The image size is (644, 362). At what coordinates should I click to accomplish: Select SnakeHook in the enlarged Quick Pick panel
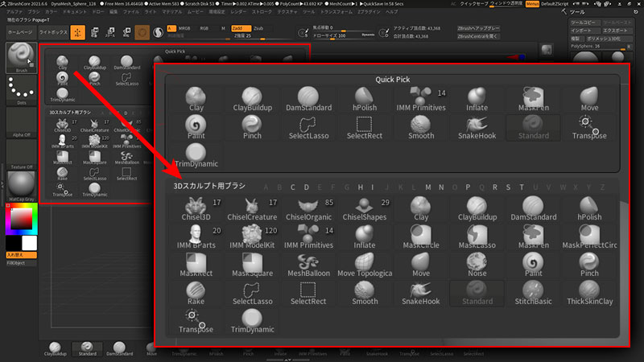477,128
